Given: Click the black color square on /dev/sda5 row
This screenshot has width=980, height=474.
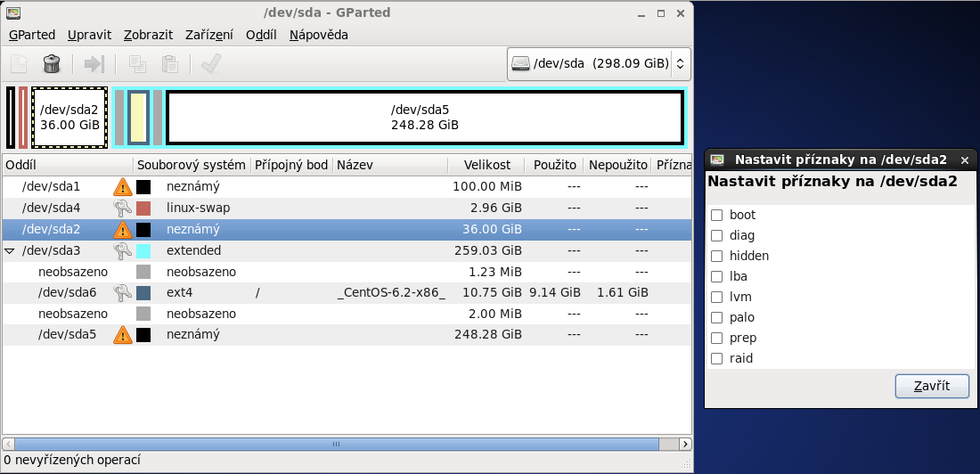Looking at the screenshot, I should pyautogui.click(x=143, y=334).
